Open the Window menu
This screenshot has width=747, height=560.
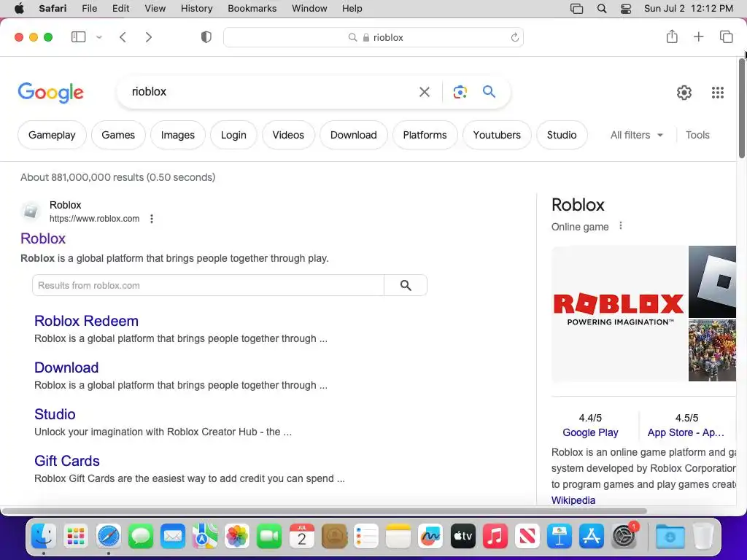(x=309, y=9)
